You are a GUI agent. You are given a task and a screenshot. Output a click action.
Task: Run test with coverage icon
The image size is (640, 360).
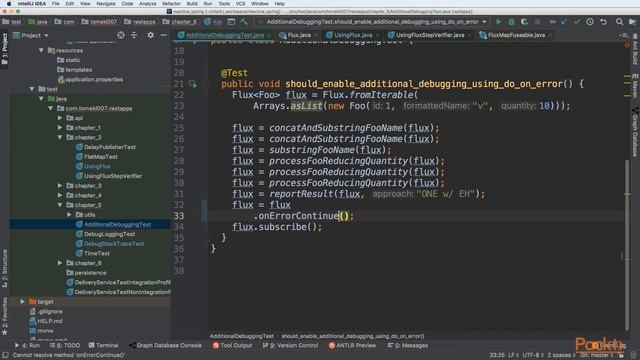524,22
